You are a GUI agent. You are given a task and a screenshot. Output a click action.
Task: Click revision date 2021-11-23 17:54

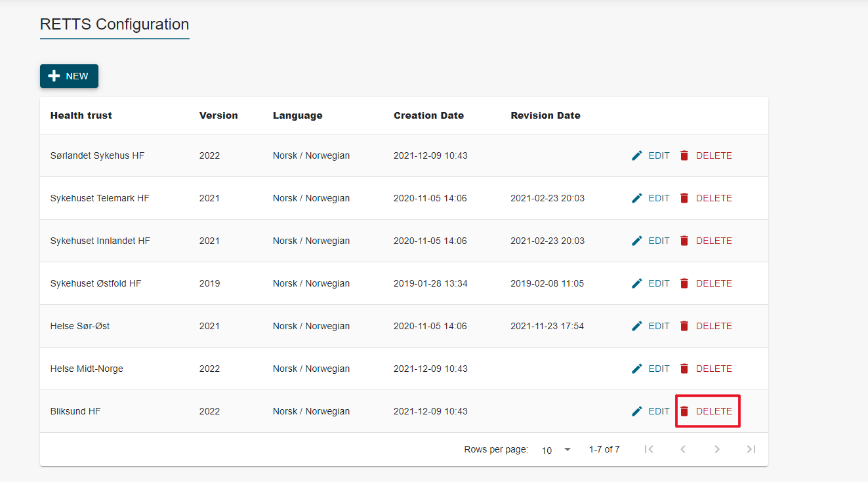tap(547, 326)
